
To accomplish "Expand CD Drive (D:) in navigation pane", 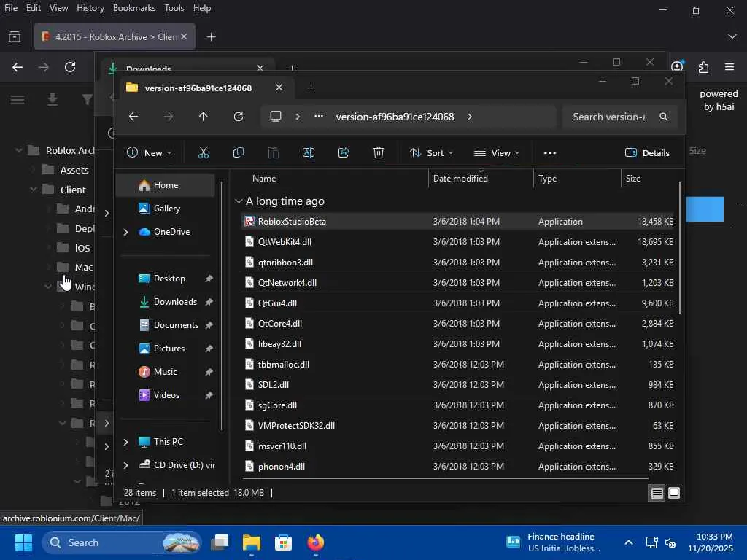I will (x=125, y=465).
